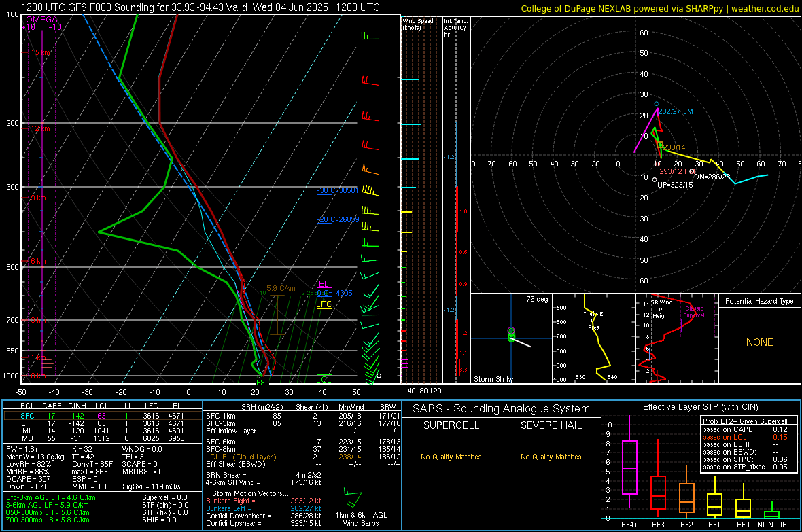Click the PW = 1.8in value
This screenshot has width=802, height=532.
pyautogui.click(x=23, y=449)
